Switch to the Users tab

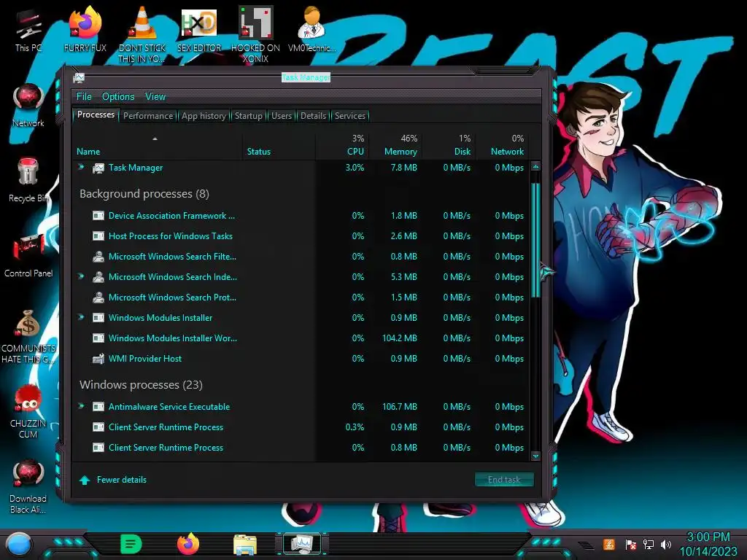[282, 116]
